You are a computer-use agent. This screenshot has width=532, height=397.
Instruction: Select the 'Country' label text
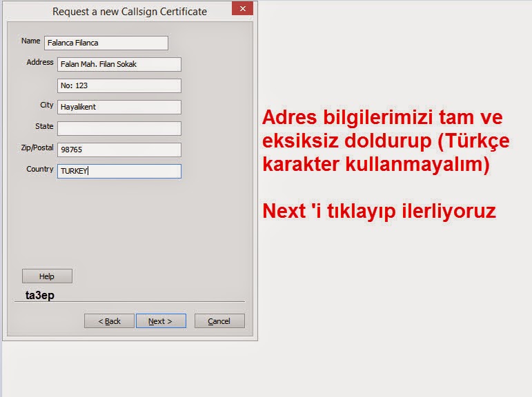pyautogui.click(x=40, y=169)
